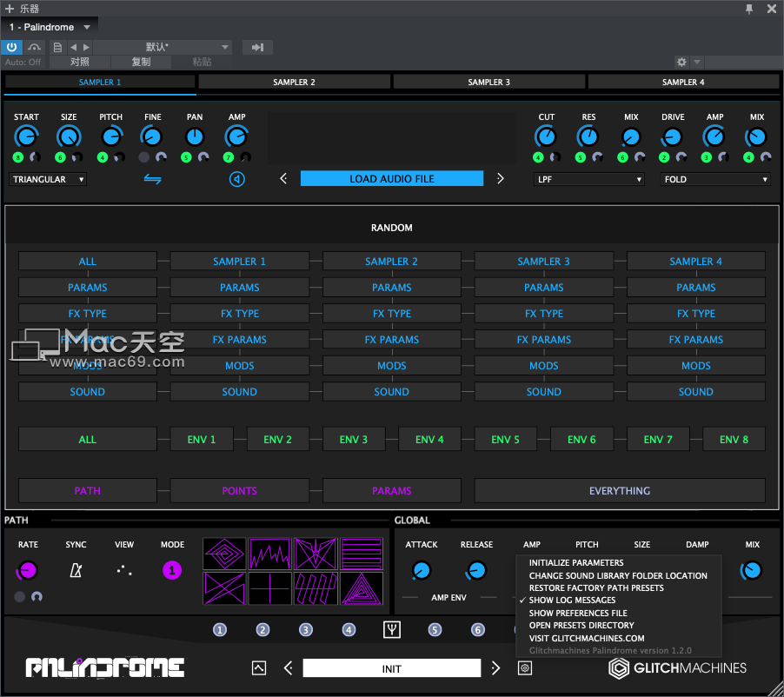Choose VISIT GLITCHMACHINES.COM menu entry
The image size is (784, 697).
587,638
